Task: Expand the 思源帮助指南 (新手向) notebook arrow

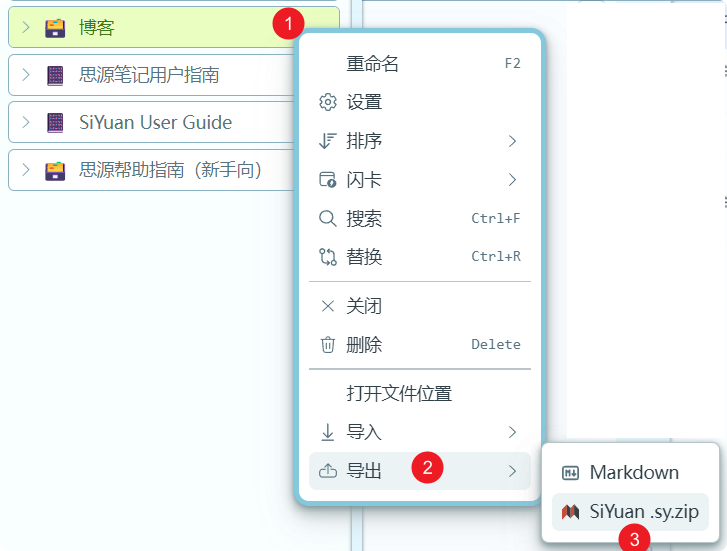Action: pyautogui.click(x=26, y=170)
